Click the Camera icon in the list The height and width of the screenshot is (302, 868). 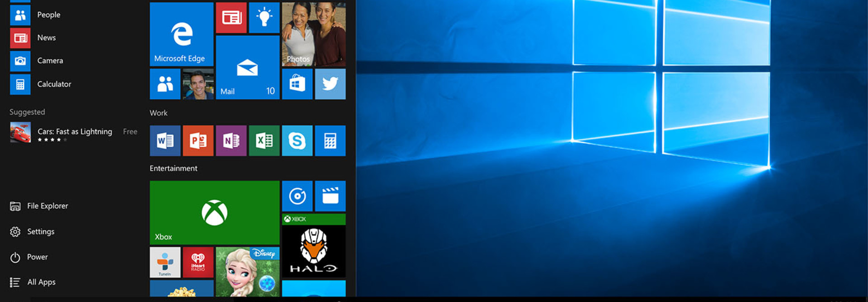coord(20,61)
